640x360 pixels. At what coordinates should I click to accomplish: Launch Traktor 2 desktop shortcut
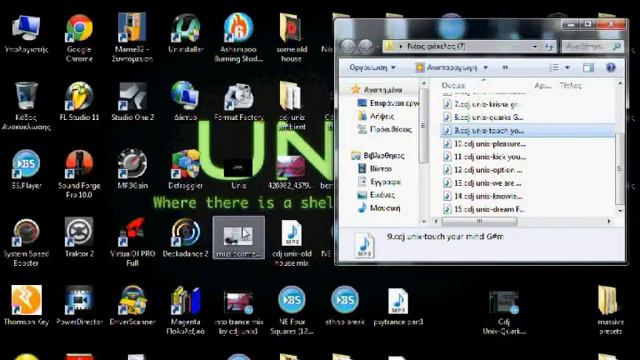click(x=79, y=238)
